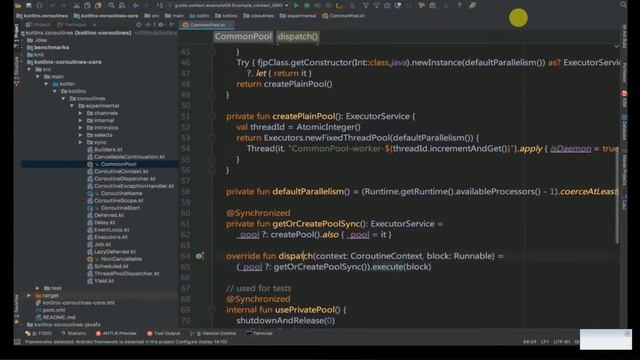Open the Version Control tab
Image resolution: width=640 pixels, height=360 pixels.
click(x=213, y=333)
